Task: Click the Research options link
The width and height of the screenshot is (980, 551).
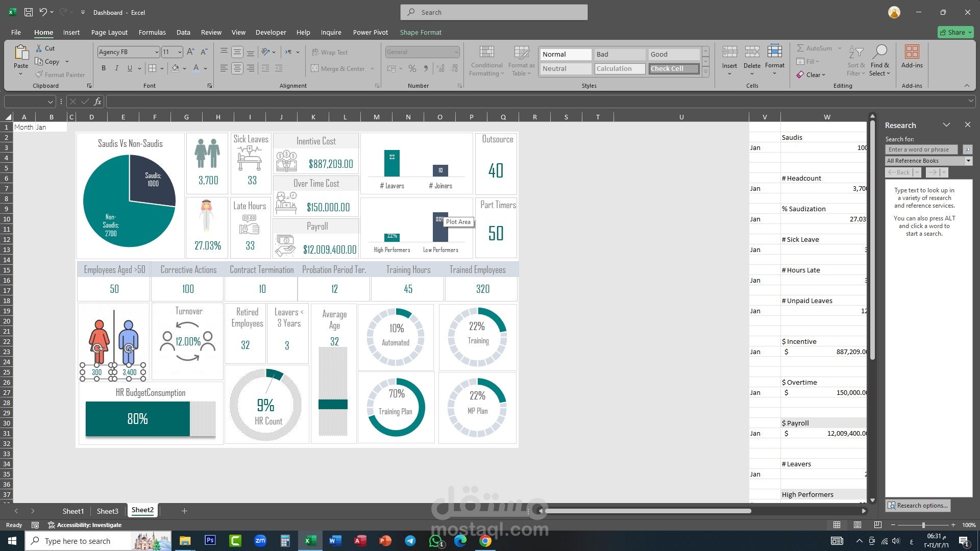Action: tap(918, 505)
